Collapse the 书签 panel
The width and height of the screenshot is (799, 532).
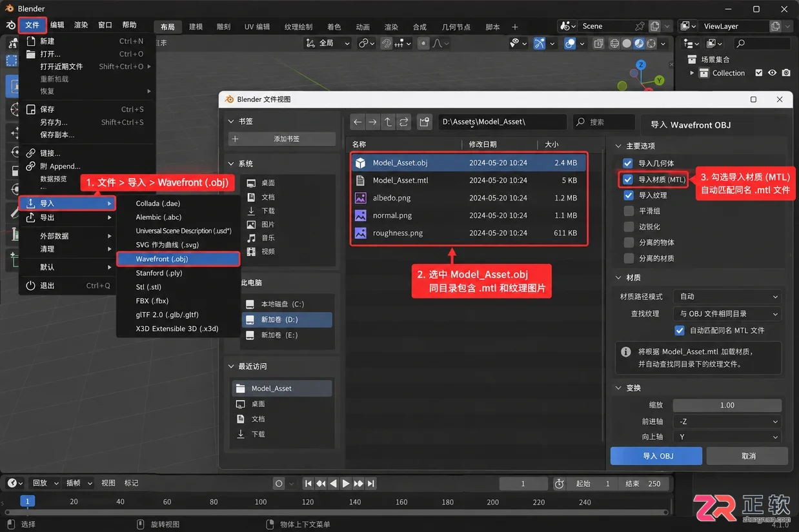pyautogui.click(x=232, y=121)
